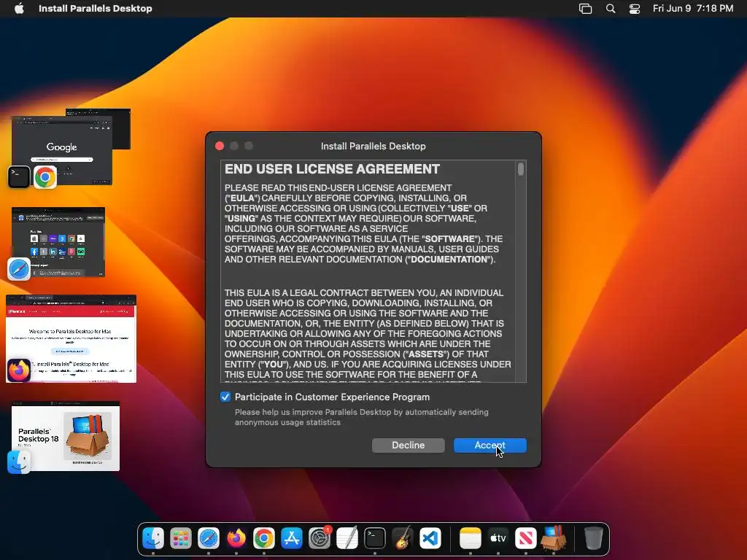Launch Google Chrome from the Dock
The width and height of the screenshot is (747, 560).
pos(264,538)
